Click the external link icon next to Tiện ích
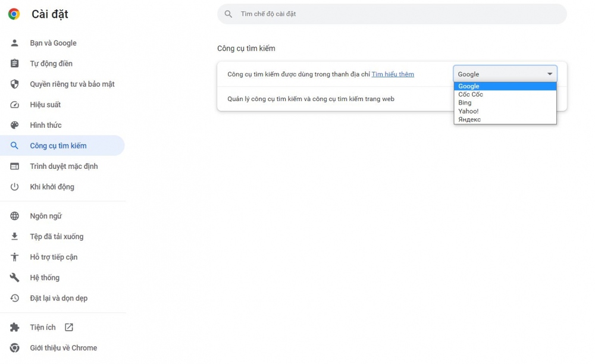Viewport: 595px width, 364px height. (68, 327)
